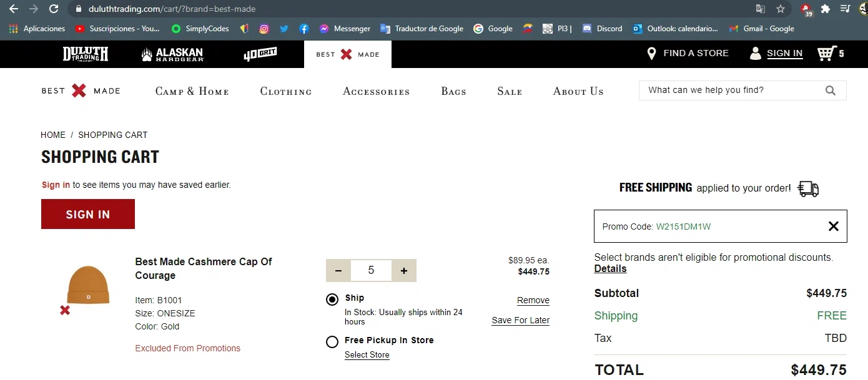Open the media control playlist icon
Viewport: 868px width, 380px height.
(x=846, y=9)
